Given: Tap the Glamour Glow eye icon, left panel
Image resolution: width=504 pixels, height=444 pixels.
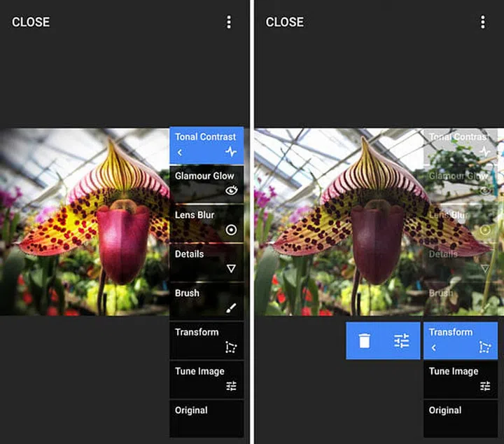Looking at the screenshot, I should tap(231, 190).
